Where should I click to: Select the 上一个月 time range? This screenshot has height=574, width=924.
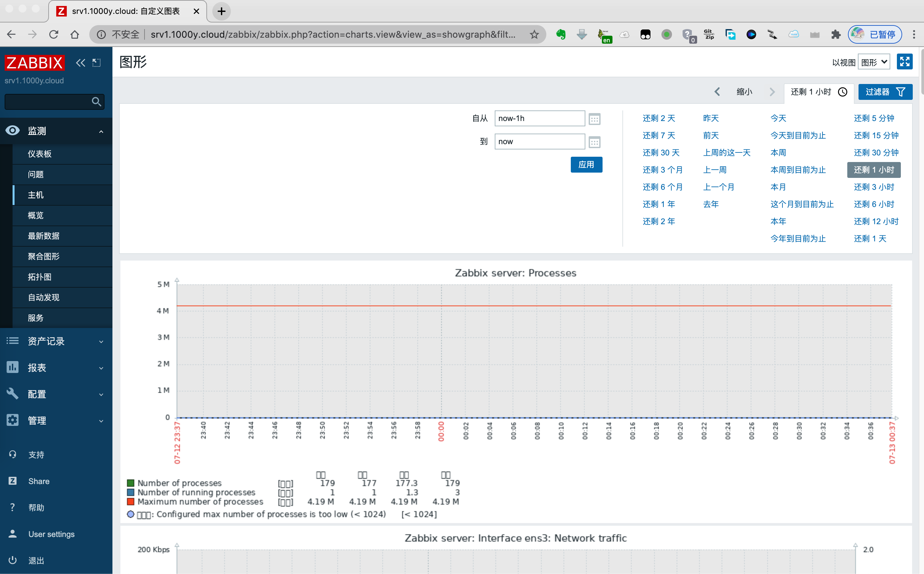pyautogui.click(x=719, y=187)
